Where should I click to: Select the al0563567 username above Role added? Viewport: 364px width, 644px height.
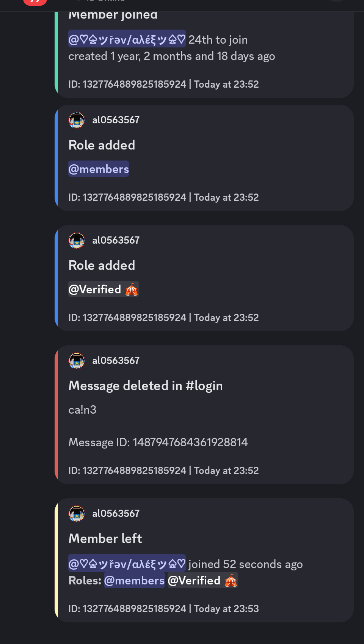point(116,120)
